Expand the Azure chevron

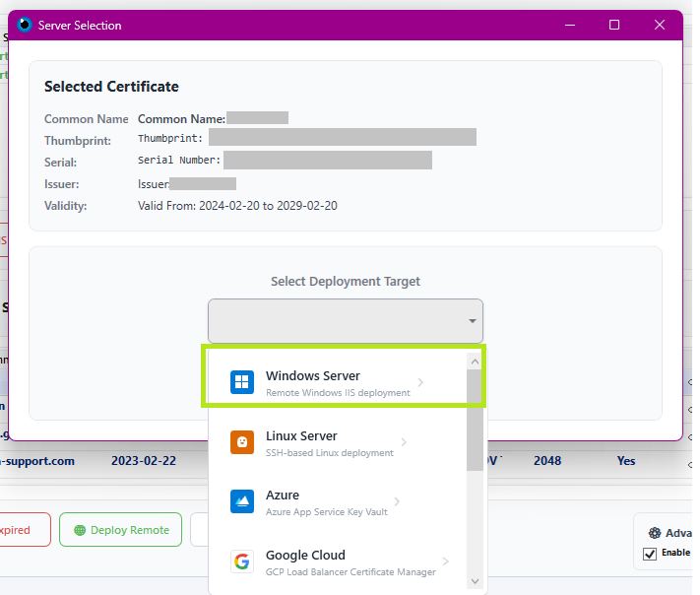click(x=397, y=501)
